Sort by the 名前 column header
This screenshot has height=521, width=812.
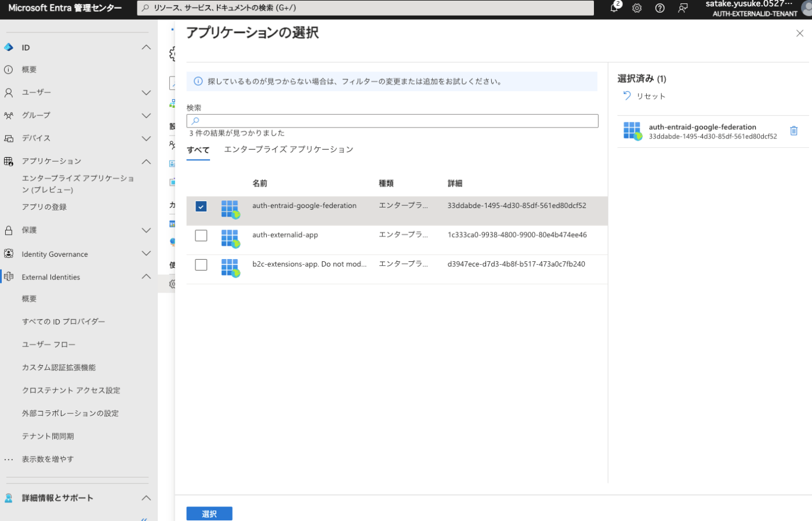[x=260, y=183]
